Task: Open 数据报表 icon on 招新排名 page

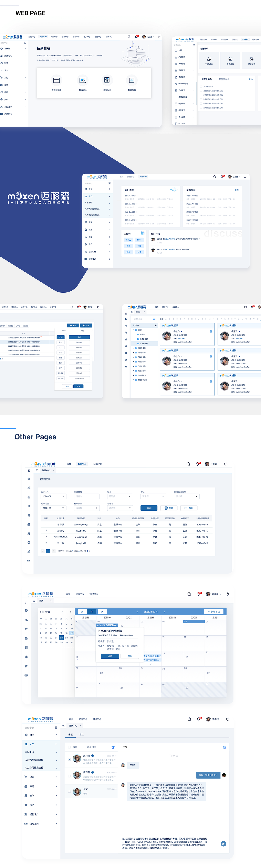Action: click(107, 80)
